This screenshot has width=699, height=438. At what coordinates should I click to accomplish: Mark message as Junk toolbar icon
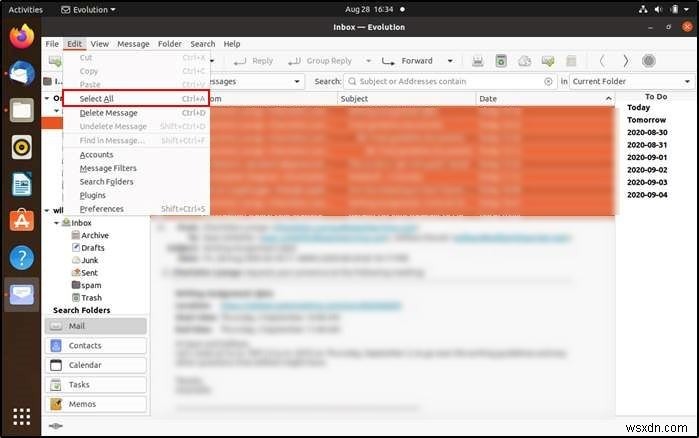525,61
